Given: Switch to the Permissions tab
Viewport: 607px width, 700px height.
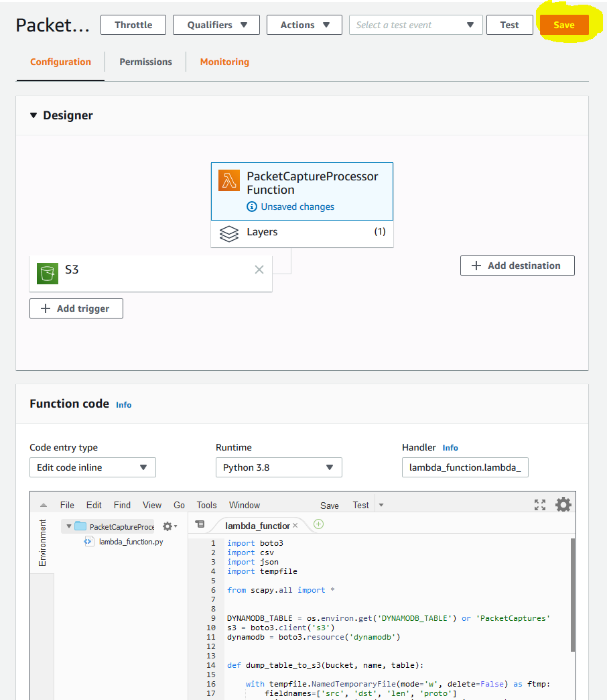Looking at the screenshot, I should tap(146, 62).
